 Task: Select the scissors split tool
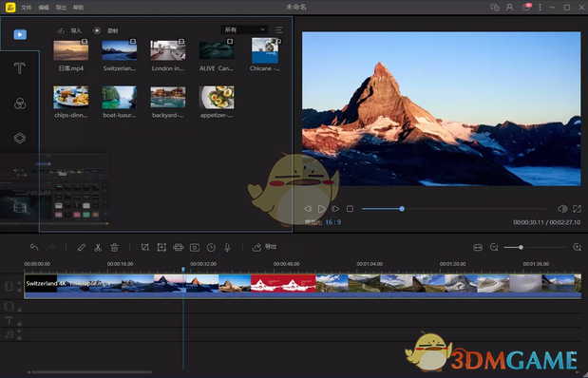click(98, 248)
